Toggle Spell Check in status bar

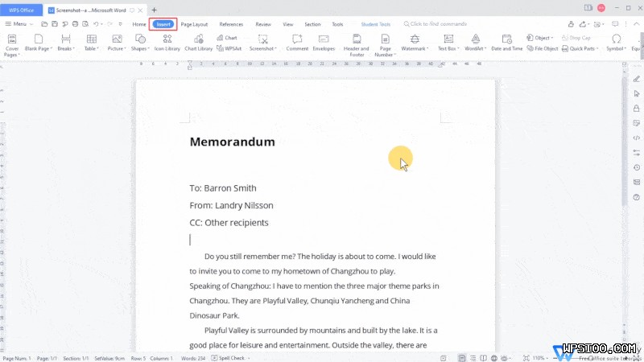click(229, 357)
